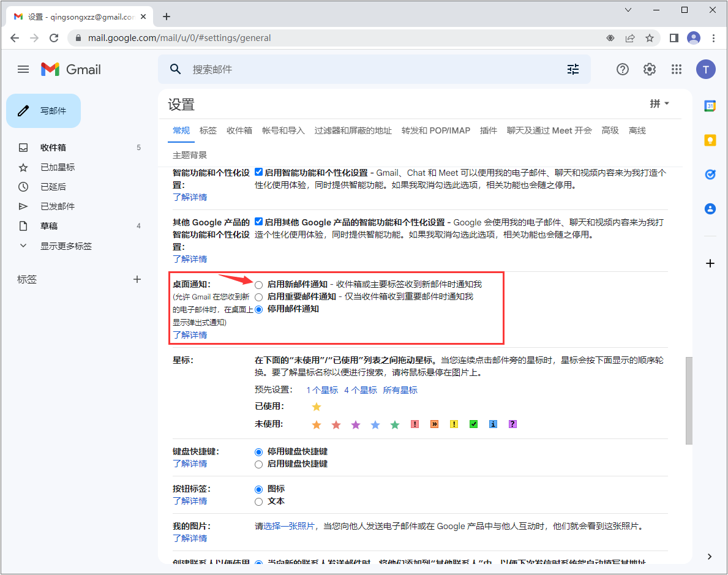
Task: Click the 选择一张照片 link
Action: (289, 526)
